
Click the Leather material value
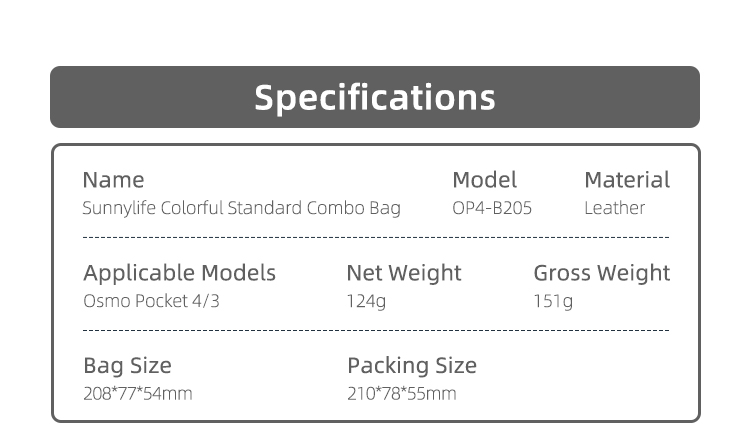click(614, 209)
